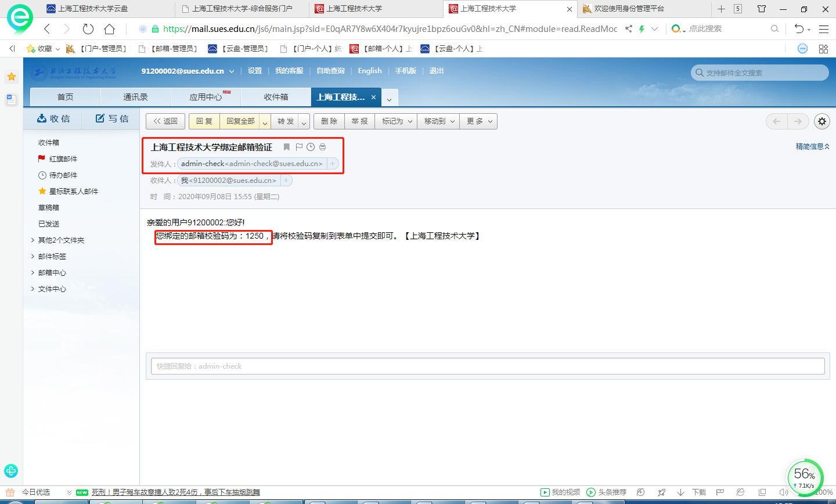Switch to the 收件箱 tab
Viewport: 836px width, 504px height.
tap(276, 97)
